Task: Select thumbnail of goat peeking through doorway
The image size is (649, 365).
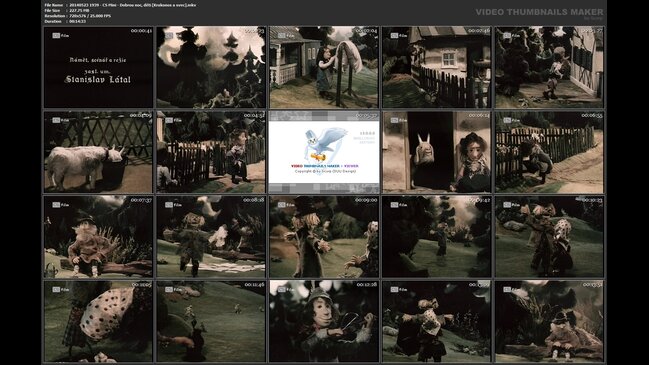Action: (437, 152)
